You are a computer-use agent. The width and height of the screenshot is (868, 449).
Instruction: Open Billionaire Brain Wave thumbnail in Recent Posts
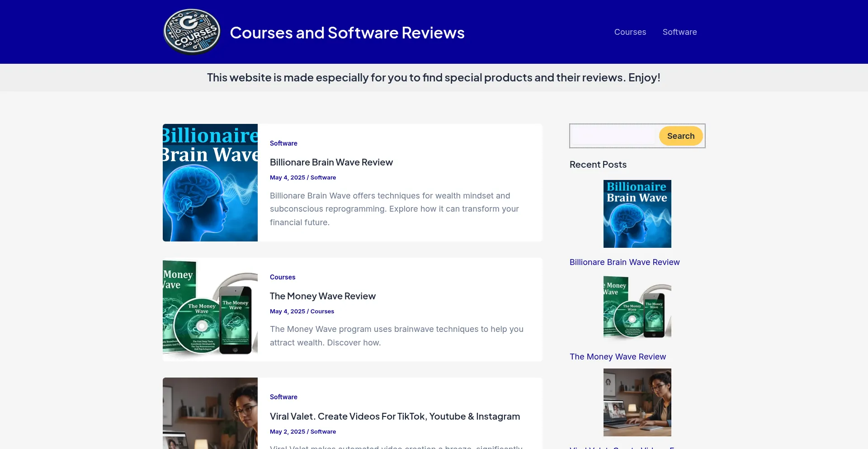point(637,214)
